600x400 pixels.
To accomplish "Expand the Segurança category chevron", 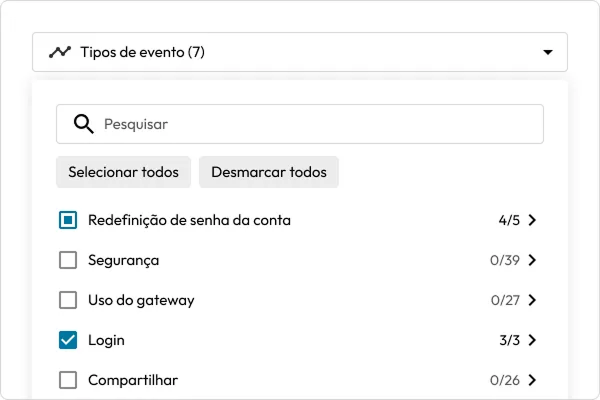I will click(532, 260).
